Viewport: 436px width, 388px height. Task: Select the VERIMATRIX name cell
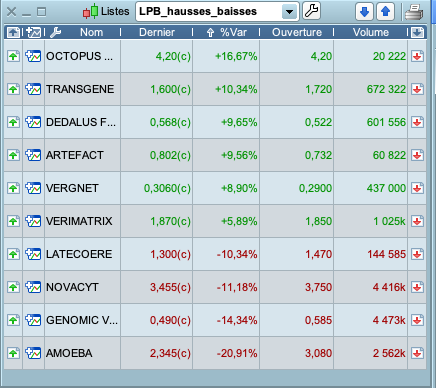[82, 221]
